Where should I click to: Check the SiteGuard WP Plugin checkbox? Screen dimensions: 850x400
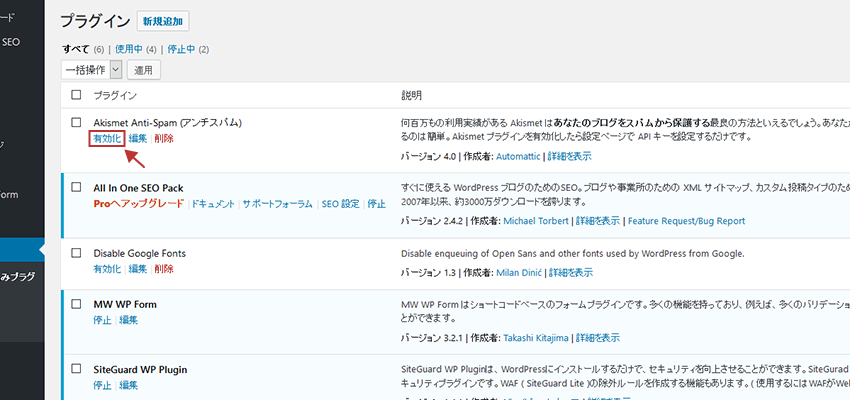[76, 370]
